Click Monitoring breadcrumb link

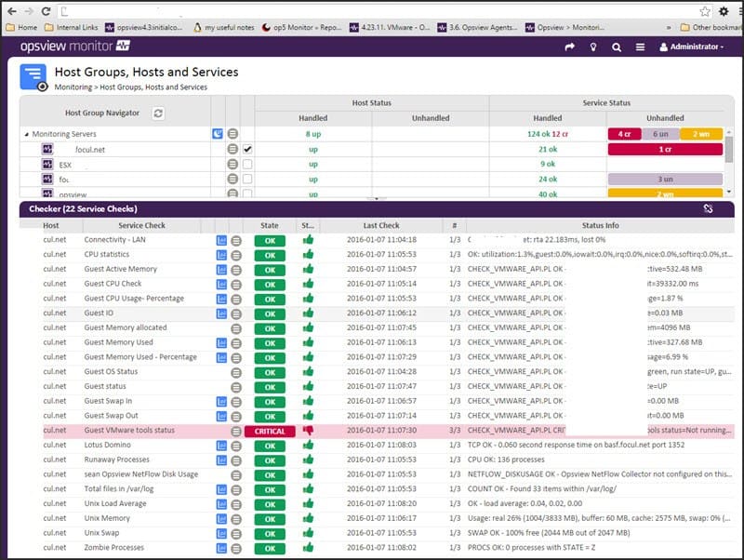point(73,87)
